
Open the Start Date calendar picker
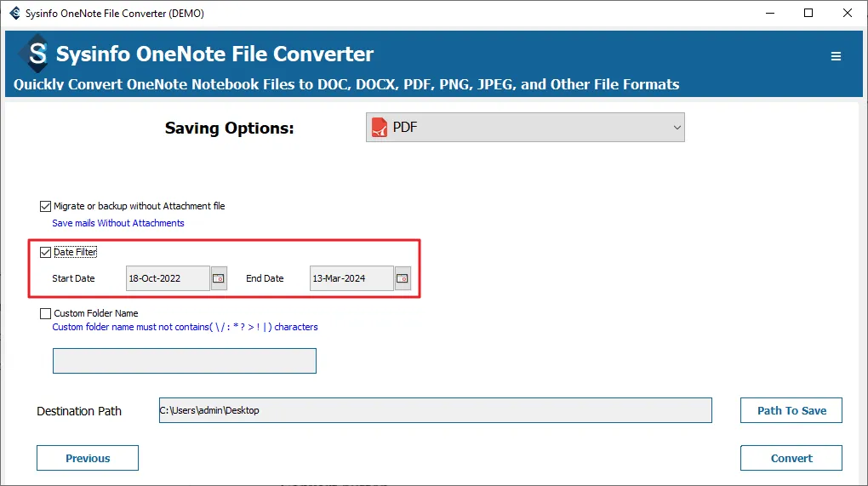click(x=219, y=277)
